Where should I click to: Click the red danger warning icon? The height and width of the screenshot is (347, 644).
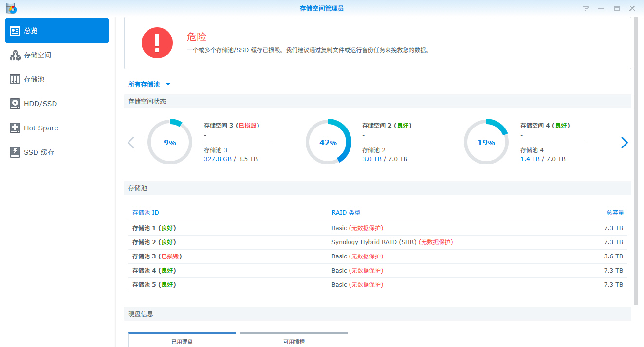[157, 43]
